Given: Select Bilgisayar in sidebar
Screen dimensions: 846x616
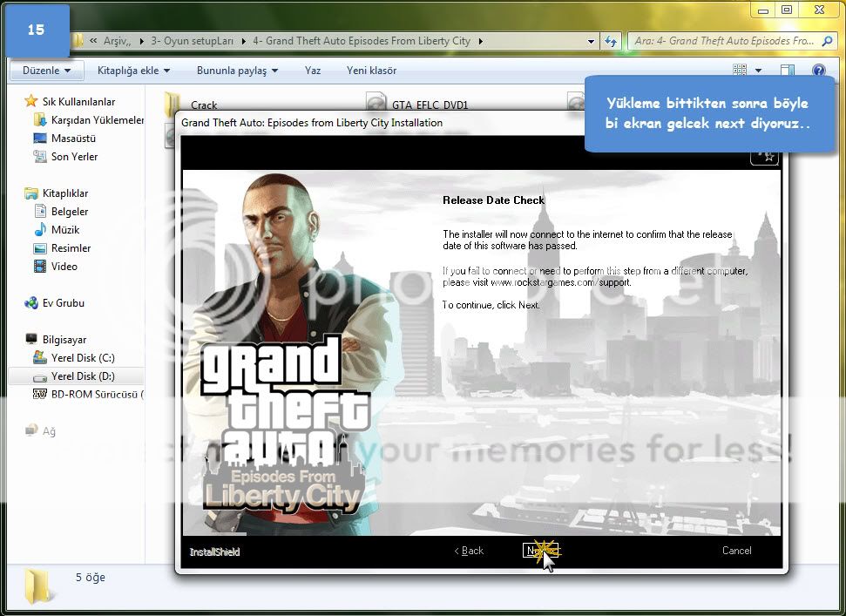Looking at the screenshot, I should coord(64,340).
